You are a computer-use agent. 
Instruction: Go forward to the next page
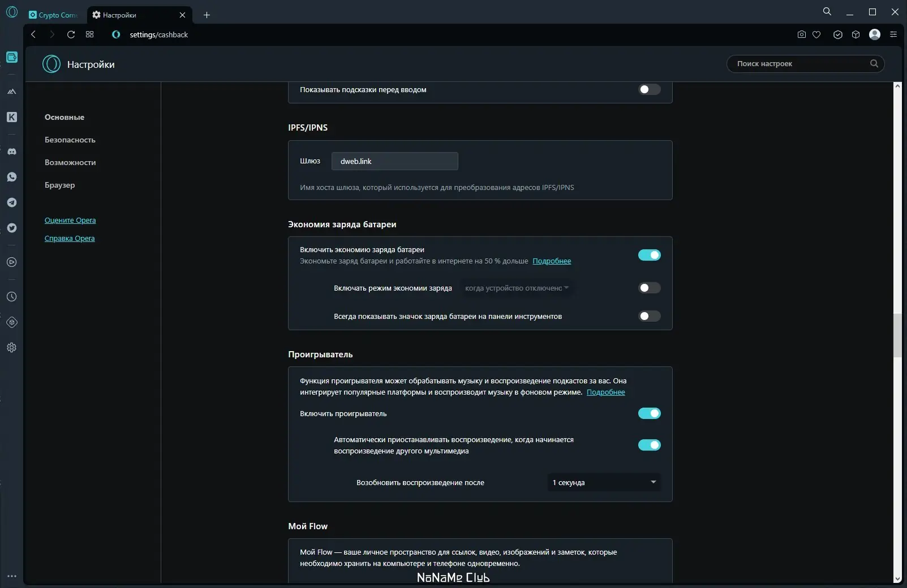tap(52, 34)
